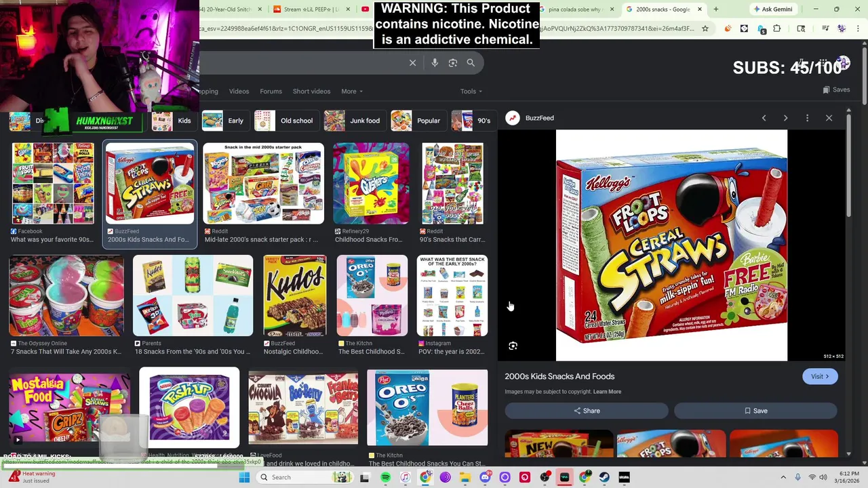Image resolution: width=868 pixels, height=488 pixels.
Task: Open volume control in system tray
Action: tap(825, 477)
